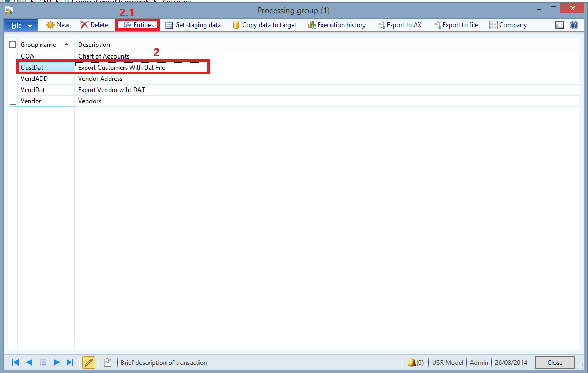Start Export to AX

click(399, 24)
